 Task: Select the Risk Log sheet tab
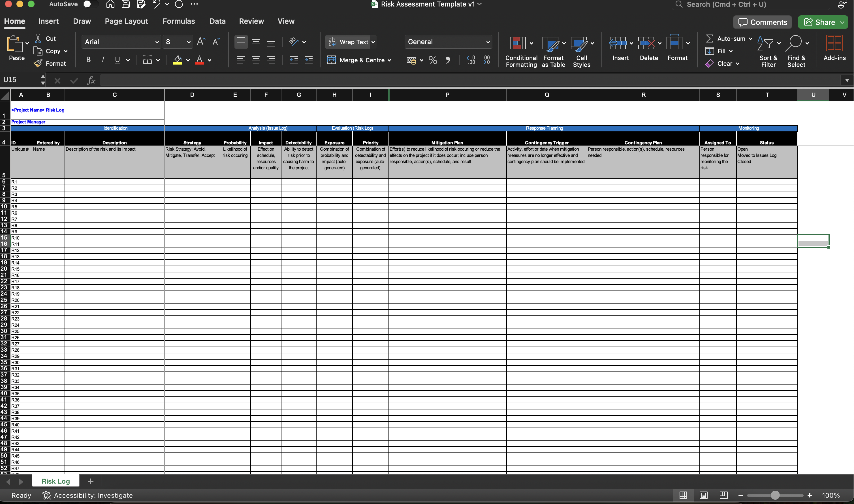pos(56,481)
